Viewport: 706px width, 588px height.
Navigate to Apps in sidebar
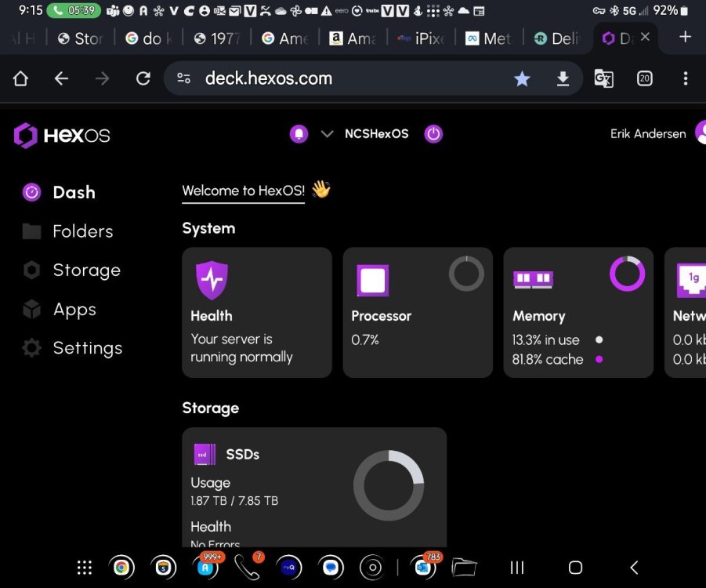coord(74,310)
